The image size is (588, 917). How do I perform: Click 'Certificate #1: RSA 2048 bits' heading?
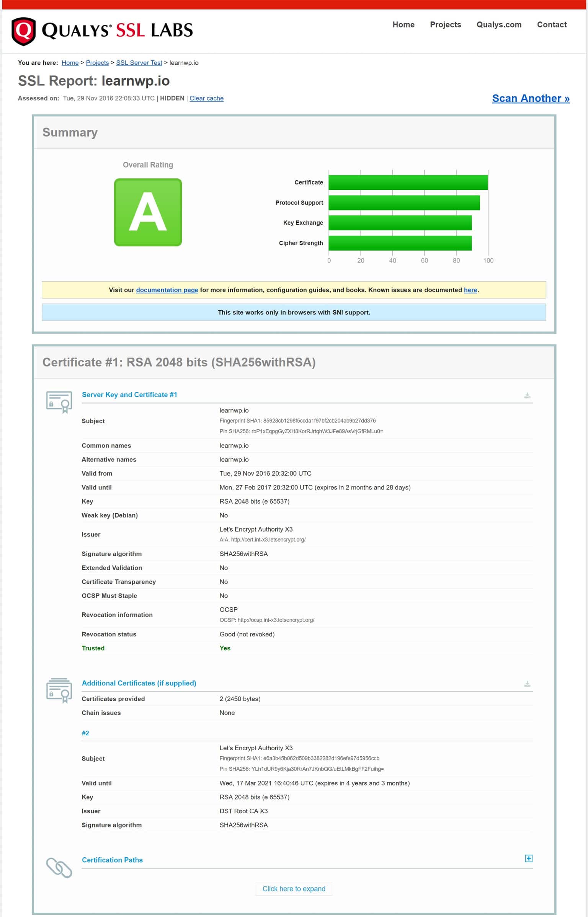coord(179,362)
